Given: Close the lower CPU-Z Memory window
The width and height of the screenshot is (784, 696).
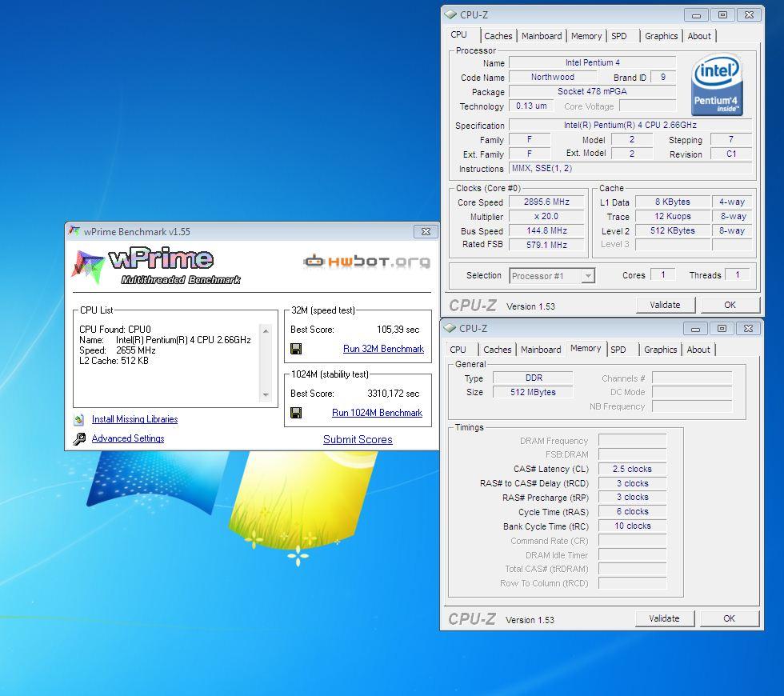Looking at the screenshot, I should (x=748, y=329).
